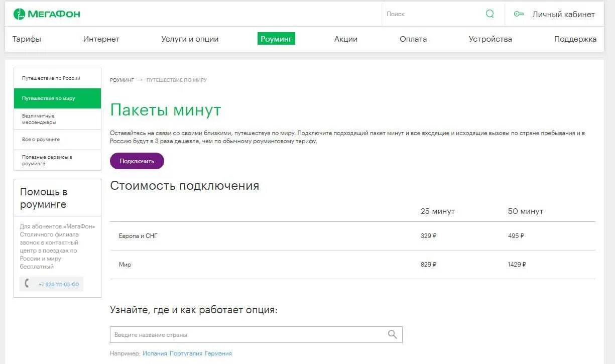Open the Оплата menu

[x=413, y=39]
